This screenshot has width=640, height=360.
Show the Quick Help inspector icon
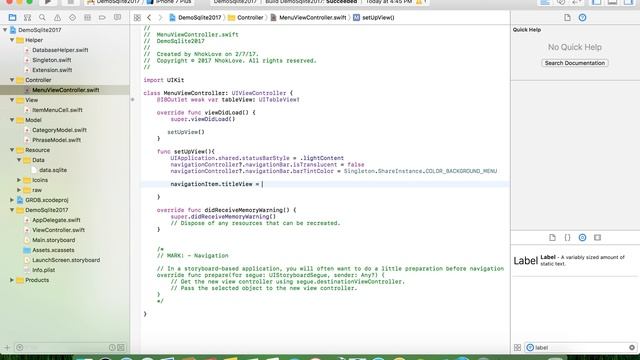(x=582, y=18)
